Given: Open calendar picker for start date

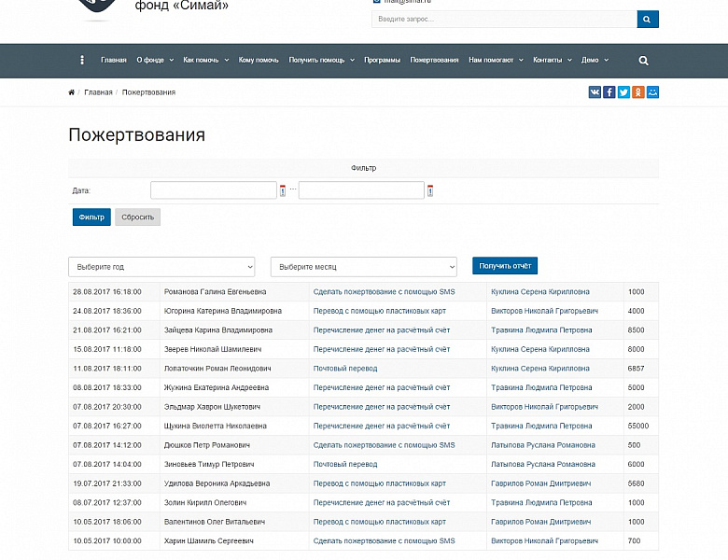Looking at the screenshot, I should [x=283, y=190].
